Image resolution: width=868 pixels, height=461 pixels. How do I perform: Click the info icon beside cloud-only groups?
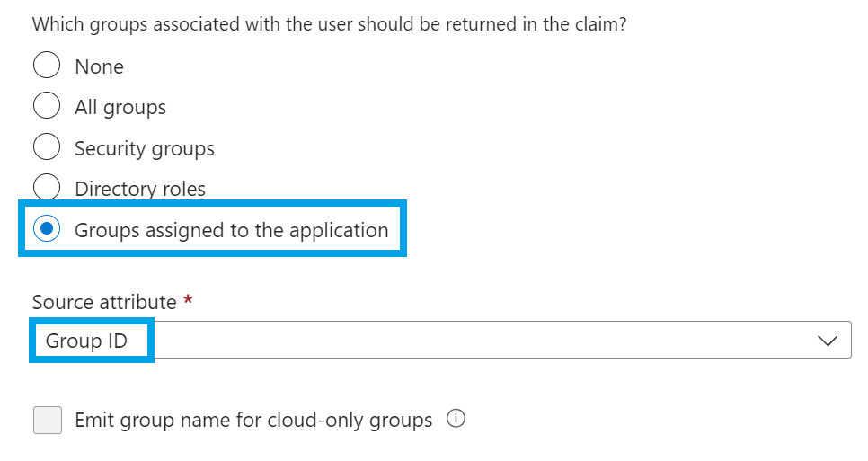tap(456, 419)
